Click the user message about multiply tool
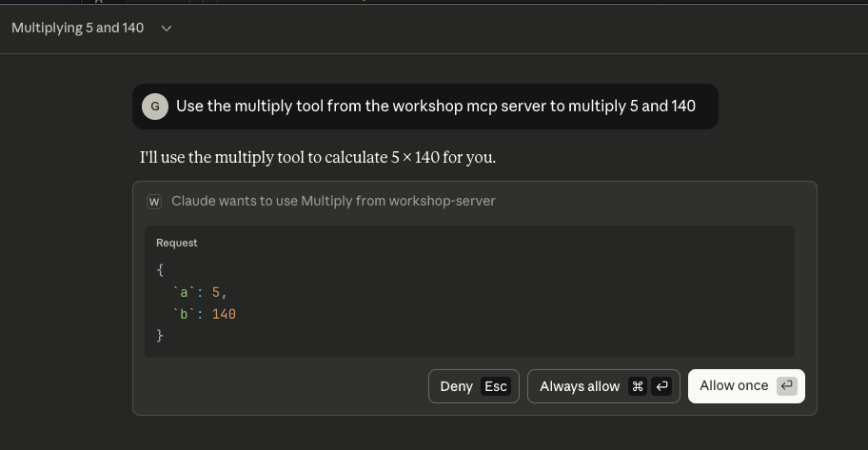This screenshot has width=868, height=450. coord(435,107)
